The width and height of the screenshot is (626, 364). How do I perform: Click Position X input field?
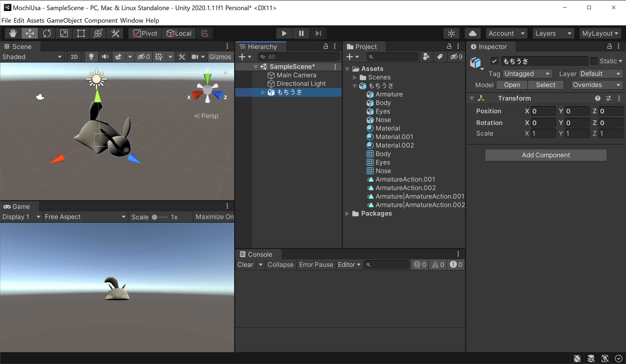543,111
